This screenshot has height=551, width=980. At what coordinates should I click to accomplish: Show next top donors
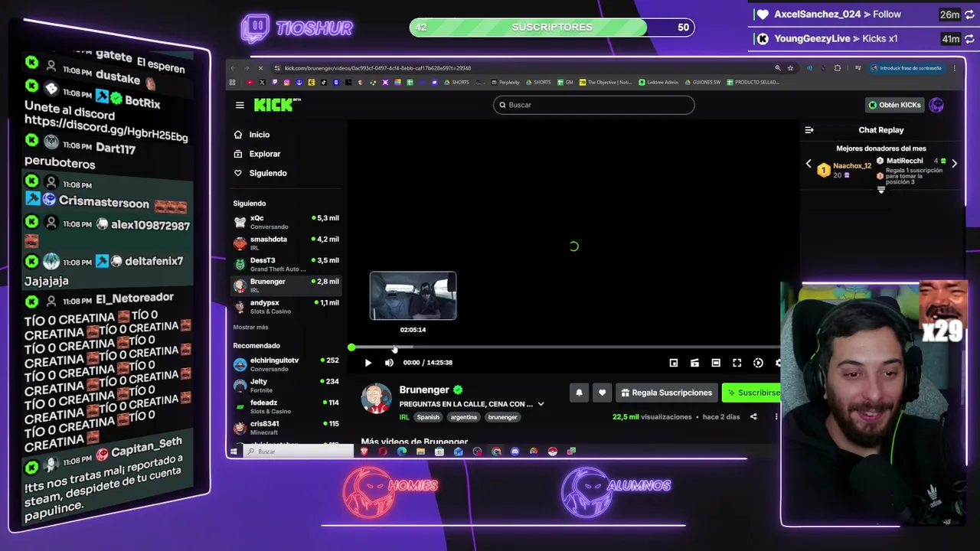(954, 164)
